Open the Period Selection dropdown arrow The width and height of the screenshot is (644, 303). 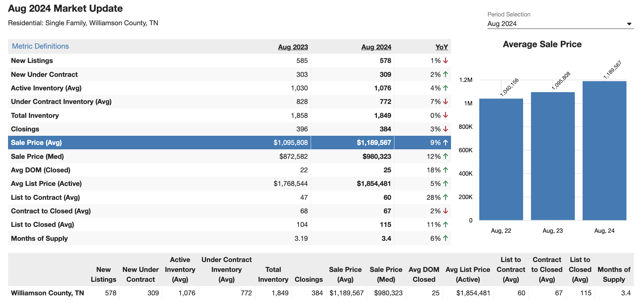[629, 24]
